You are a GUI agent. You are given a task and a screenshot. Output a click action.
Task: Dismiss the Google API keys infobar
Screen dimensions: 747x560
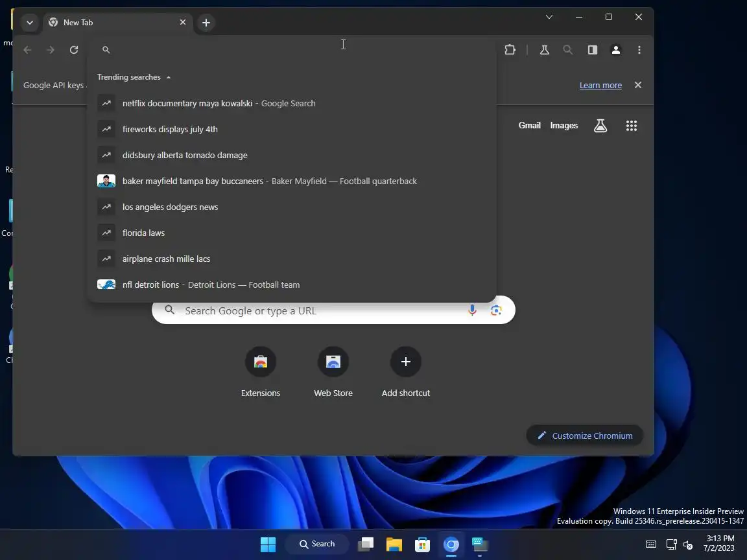(x=638, y=85)
